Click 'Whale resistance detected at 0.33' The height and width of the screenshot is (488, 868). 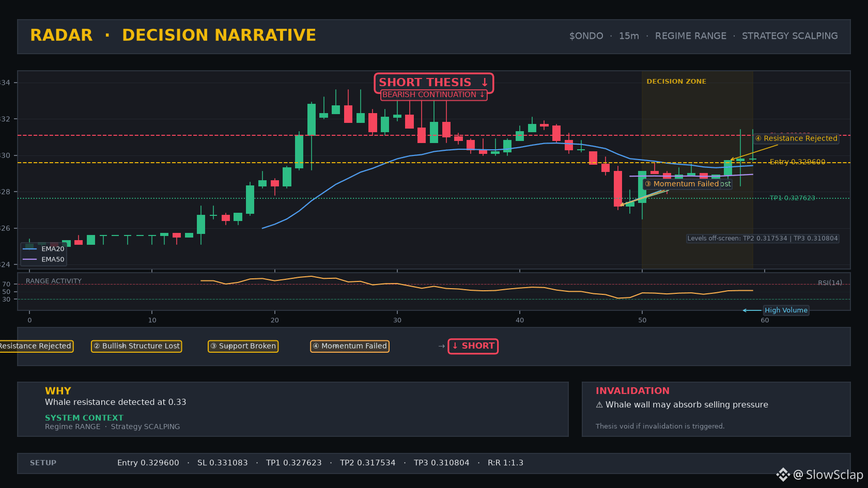tap(115, 402)
